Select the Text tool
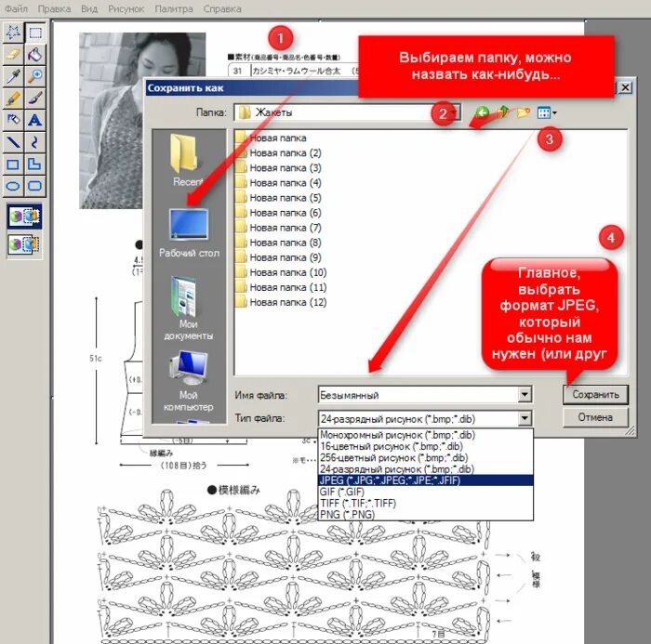Image resolution: width=651 pixels, height=644 pixels. point(35,120)
